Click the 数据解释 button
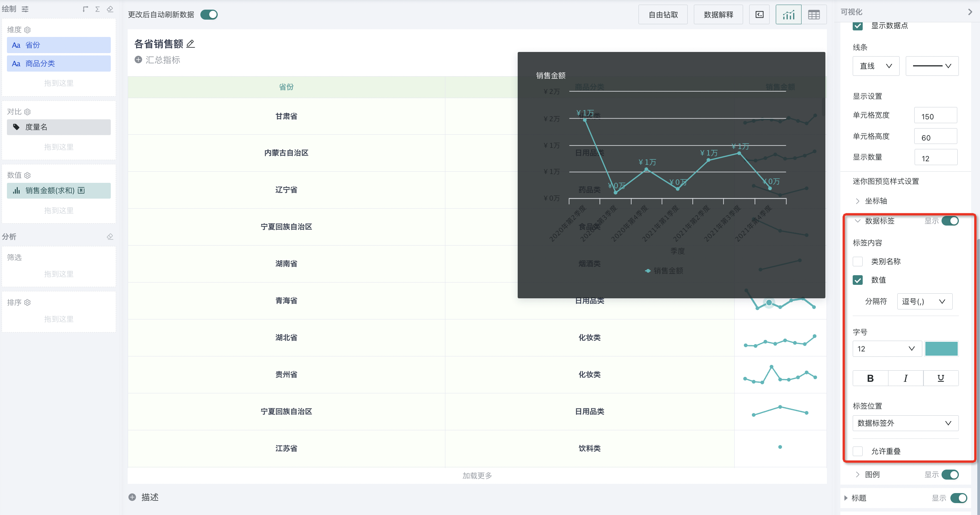The width and height of the screenshot is (980, 515). tap(718, 15)
